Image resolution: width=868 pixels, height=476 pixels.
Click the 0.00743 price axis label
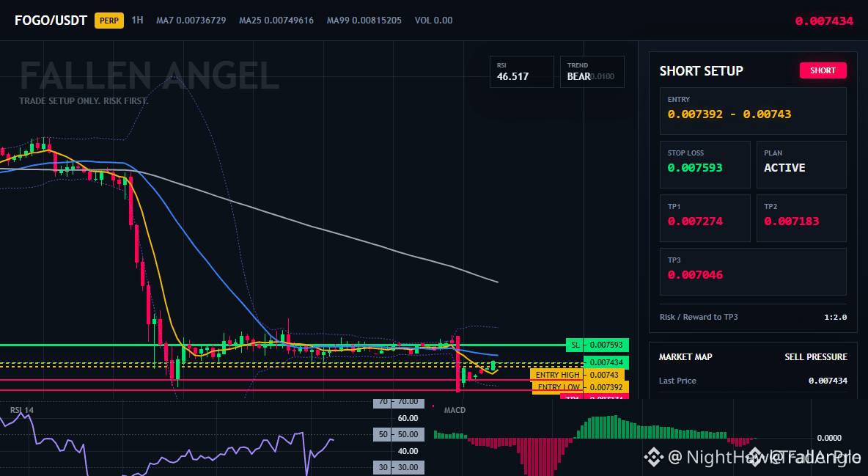(x=604, y=375)
